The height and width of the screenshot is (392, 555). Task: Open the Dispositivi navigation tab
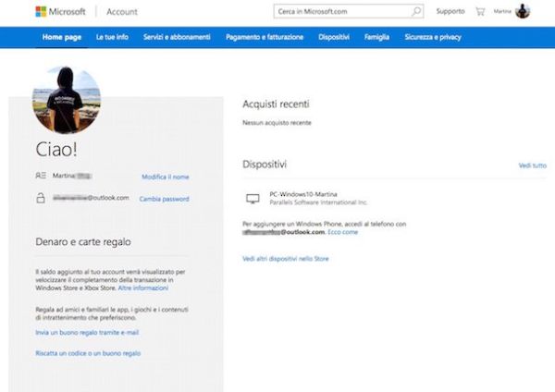coord(333,38)
